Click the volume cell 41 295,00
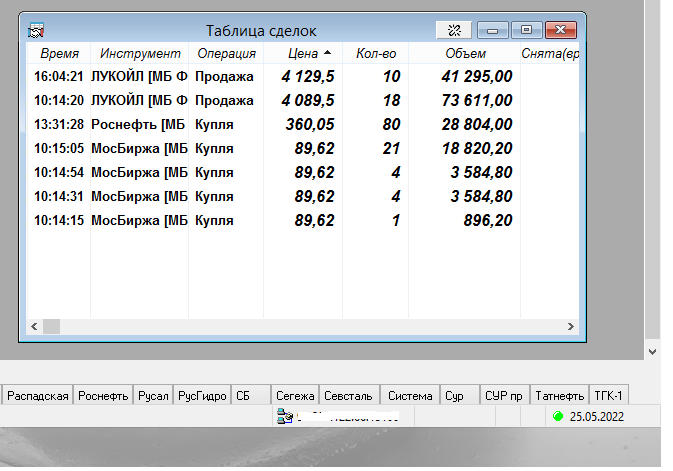673x471 pixels. [x=477, y=76]
